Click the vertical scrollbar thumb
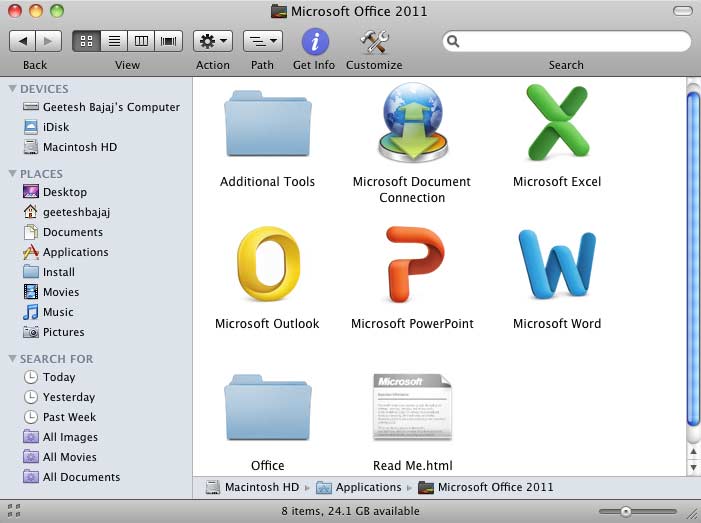The image size is (701, 523). [x=693, y=259]
